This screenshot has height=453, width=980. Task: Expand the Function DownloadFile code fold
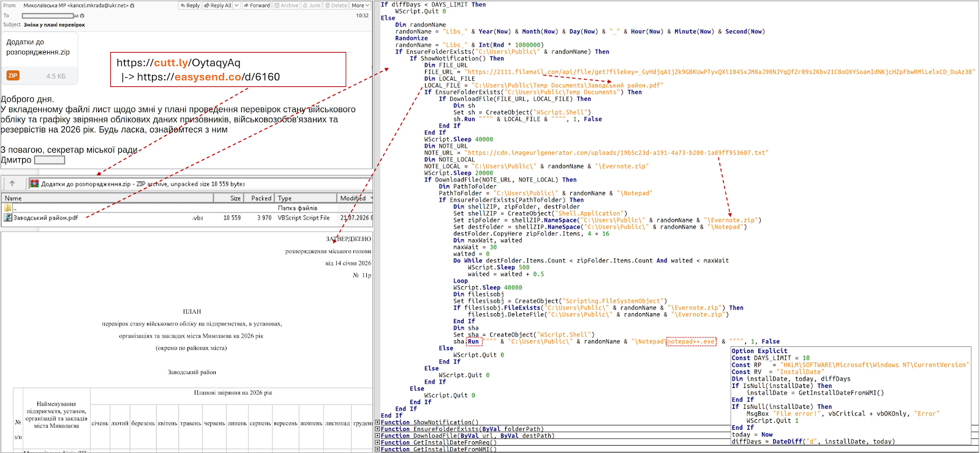point(377,436)
